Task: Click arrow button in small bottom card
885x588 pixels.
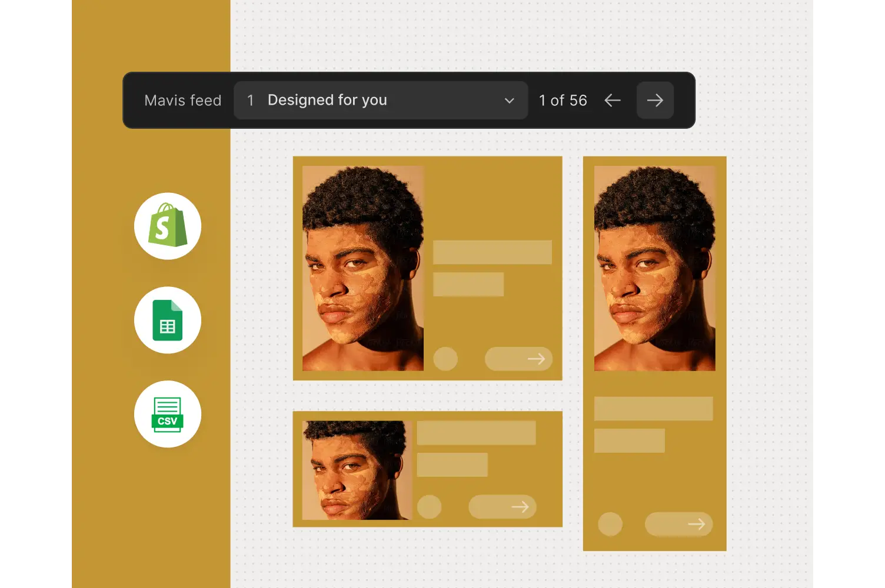Action: coord(503,507)
